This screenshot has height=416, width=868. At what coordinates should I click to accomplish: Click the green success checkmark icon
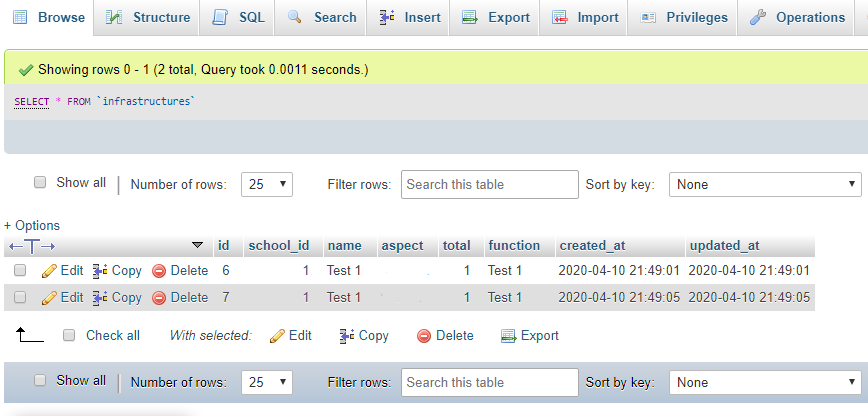pyautogui.click(x=25, y=70)
